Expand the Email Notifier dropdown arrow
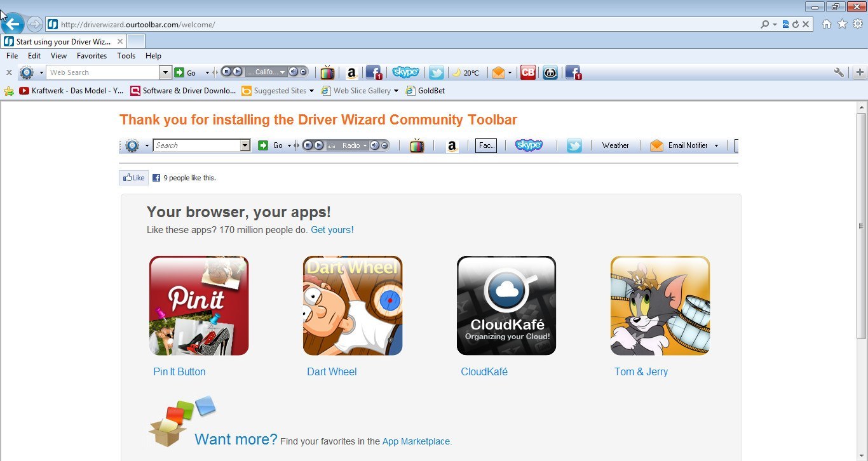868x461 pixels. click(510, 72)
